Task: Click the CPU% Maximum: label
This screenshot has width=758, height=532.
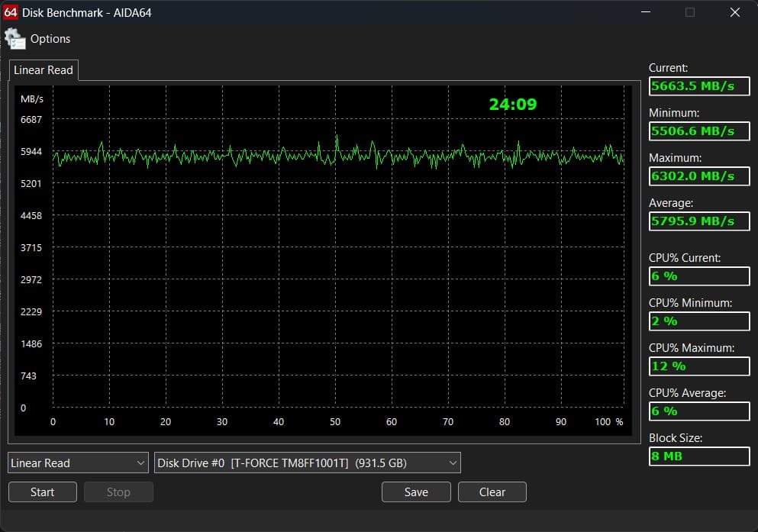Action: pyautogui.click(x=692, y=348)
